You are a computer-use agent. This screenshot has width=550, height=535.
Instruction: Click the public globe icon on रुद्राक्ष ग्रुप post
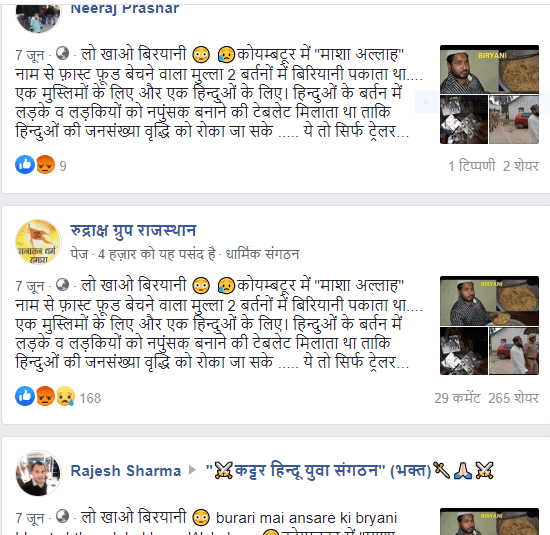pyautogui.click(x=62, y=285)
